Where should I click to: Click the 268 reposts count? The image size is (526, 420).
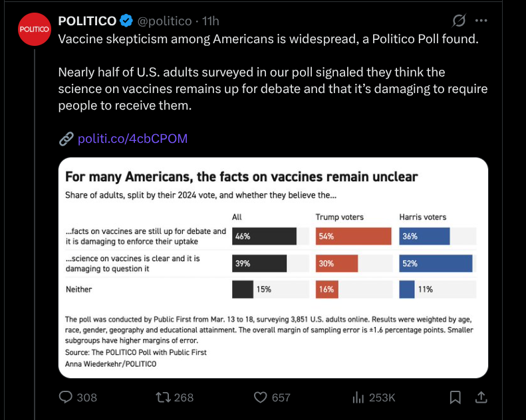(184, 397)
